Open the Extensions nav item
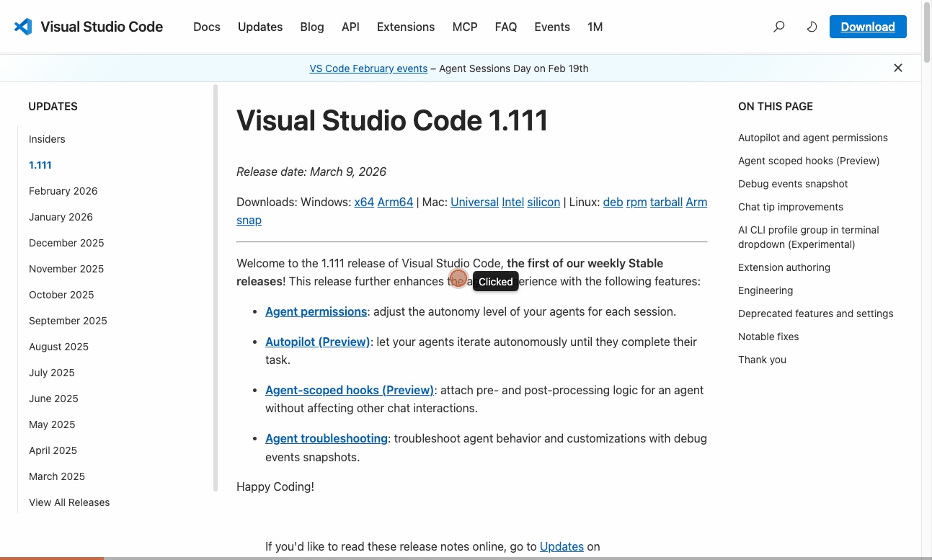 pyautogui.click(x=406, y=27)
